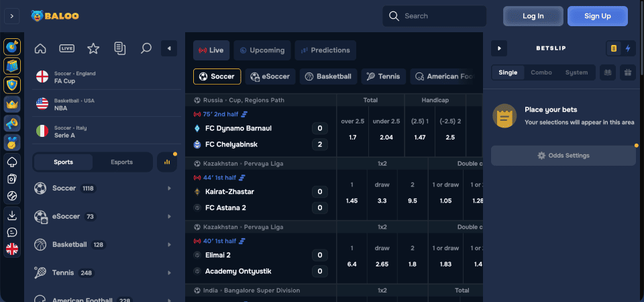644x302 pixels.
Task: Open the Favorites star icon
Action: 93,48
